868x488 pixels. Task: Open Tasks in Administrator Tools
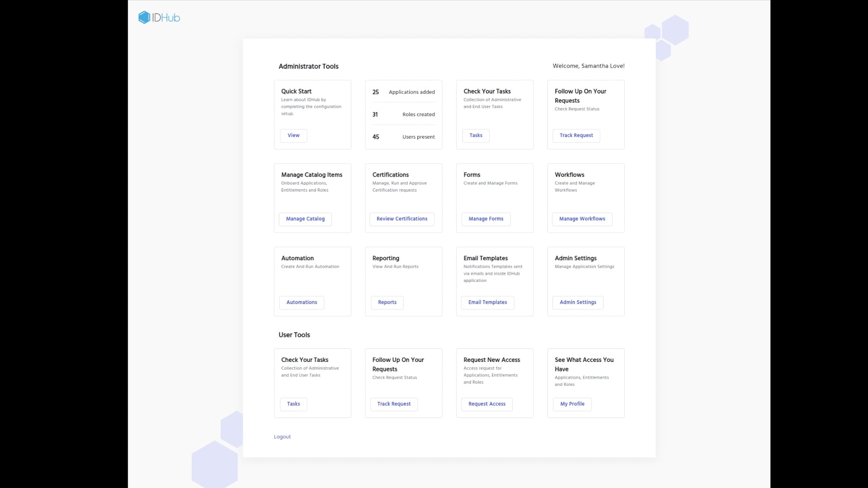pyautogui.click(x=476, y=136)
